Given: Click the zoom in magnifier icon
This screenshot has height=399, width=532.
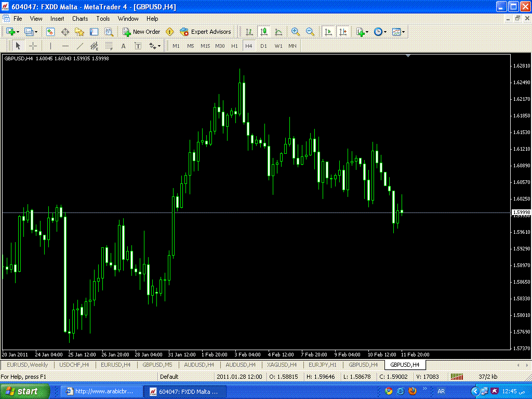Looking at the screenshot, I should 296,32.
